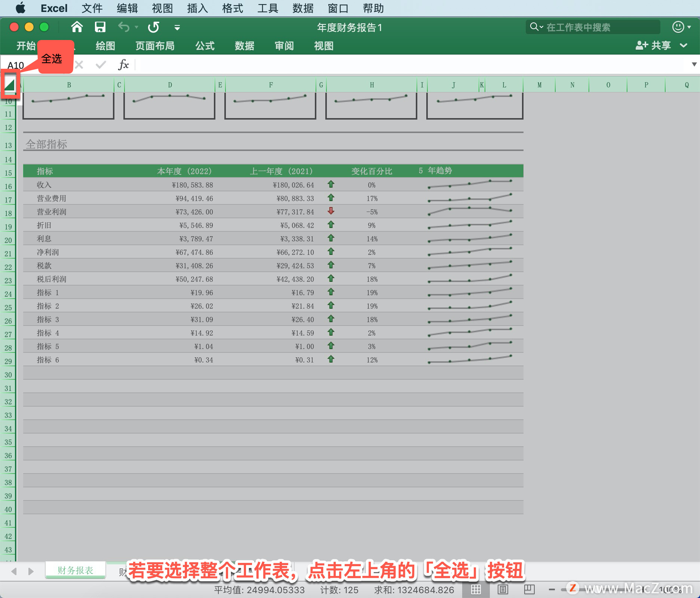The width and height of the screenshot is (700, 598).
Task: Click the 收入 row trend sparkline
Action: pos(470,184)
